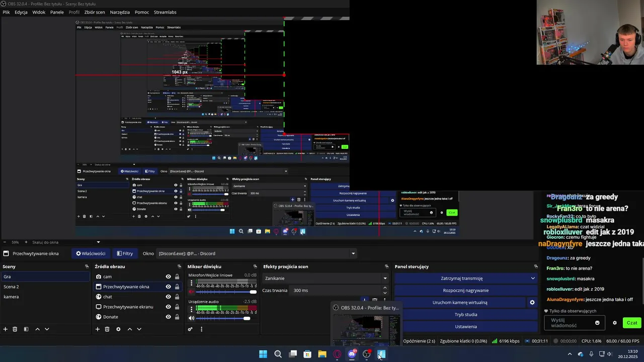Open the Zbiór scen menu
Image resolution: width=644 pixels, height=362 pixels.
point(95,12)
